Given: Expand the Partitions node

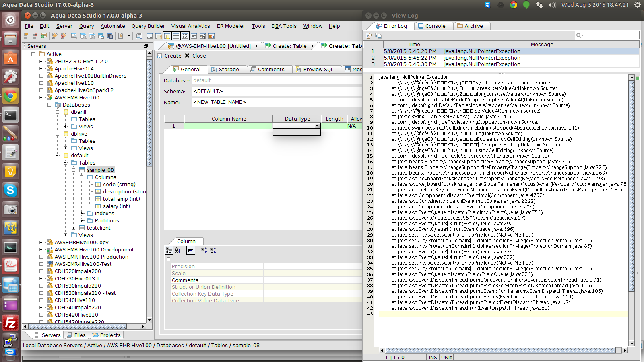Looking at the screenshot, I should click(82, 221).
